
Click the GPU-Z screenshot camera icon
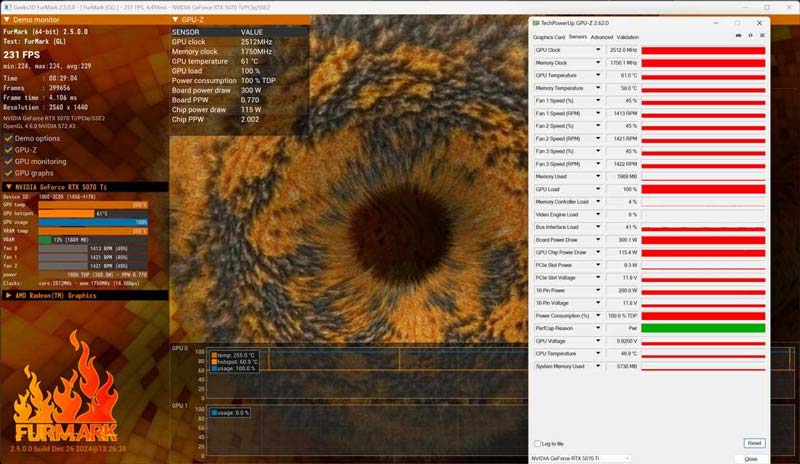coord(738,36)
